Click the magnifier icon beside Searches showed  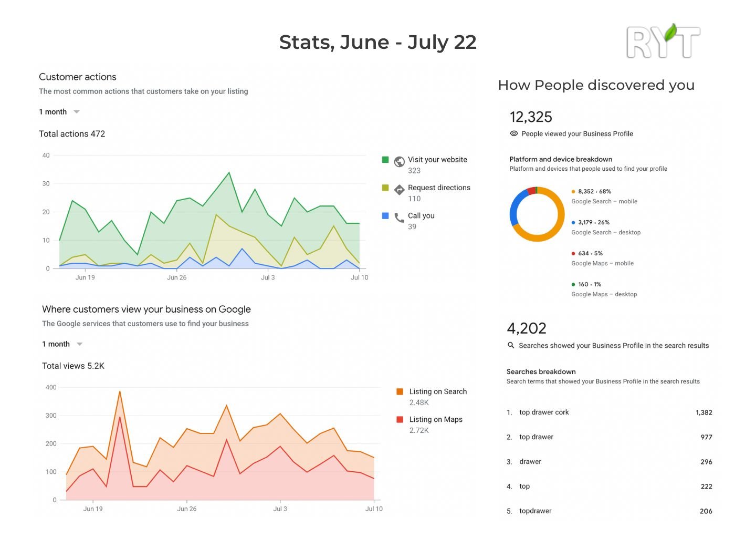coord(511,345)
